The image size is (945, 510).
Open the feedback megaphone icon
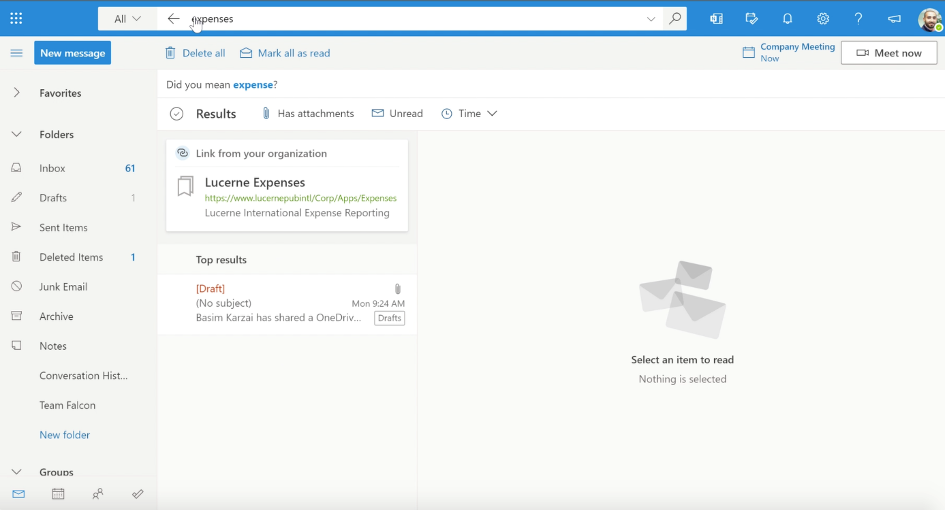[x=894, y=19]
